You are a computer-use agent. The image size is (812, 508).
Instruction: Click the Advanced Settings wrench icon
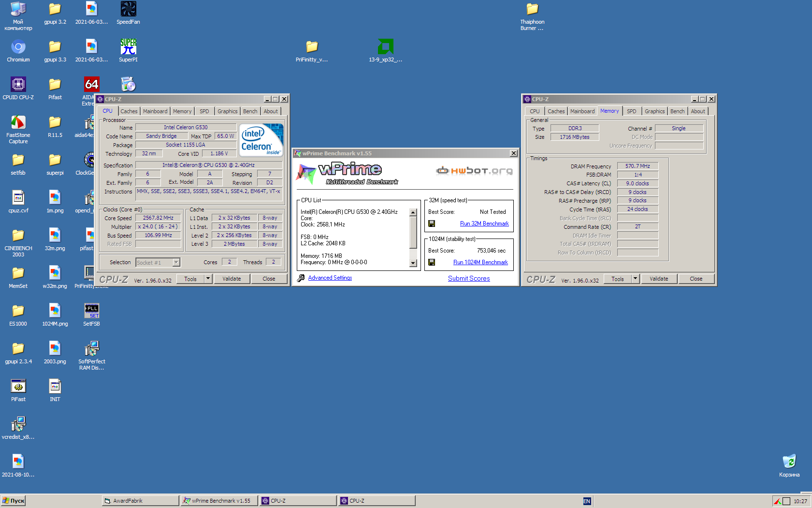pos(301,278)
